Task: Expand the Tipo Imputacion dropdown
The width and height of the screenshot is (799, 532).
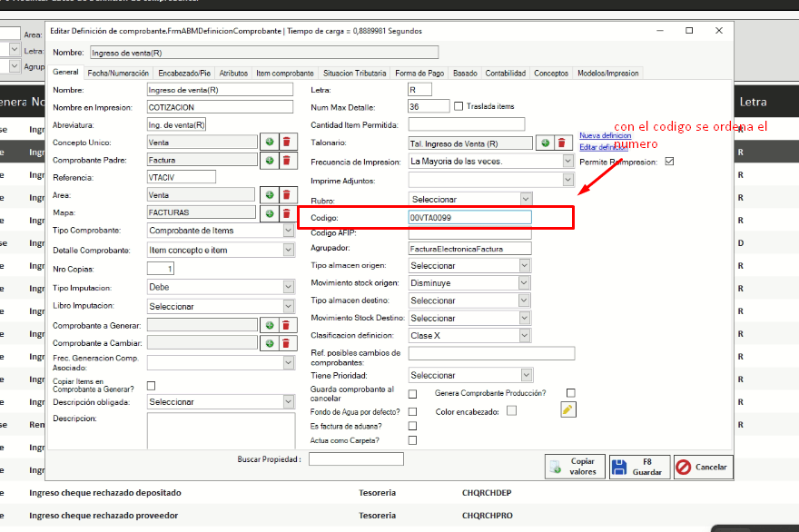Action: [x=289, y=287]
